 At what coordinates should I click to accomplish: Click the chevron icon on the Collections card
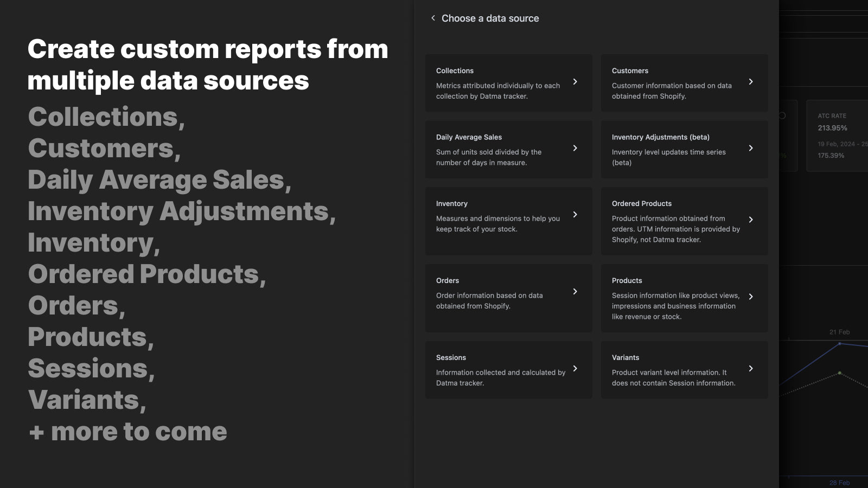click(576, 82)
